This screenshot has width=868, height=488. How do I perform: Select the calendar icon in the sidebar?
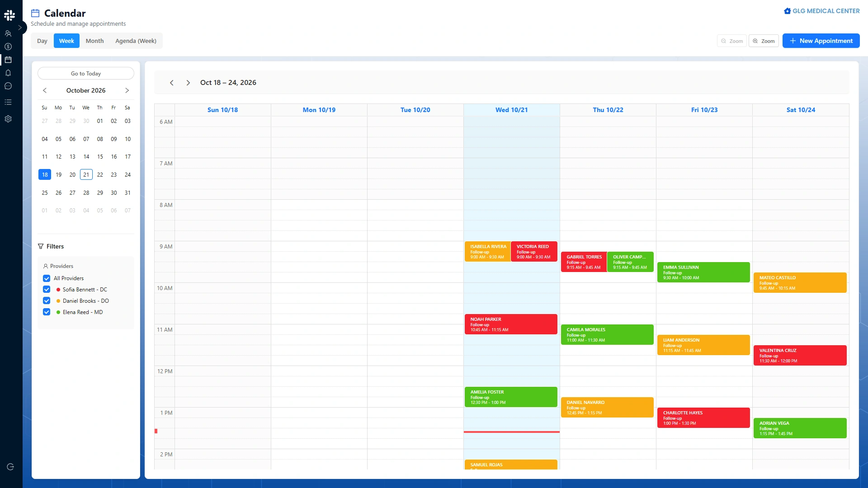tap(8, 60)
